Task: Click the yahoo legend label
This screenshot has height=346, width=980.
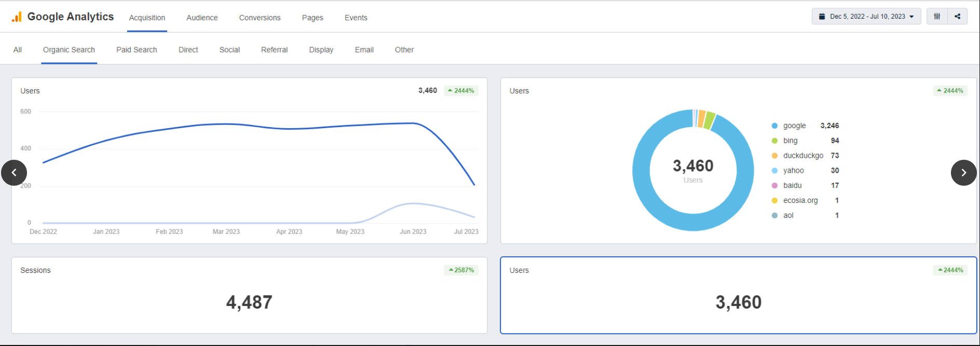Action: 793,171
